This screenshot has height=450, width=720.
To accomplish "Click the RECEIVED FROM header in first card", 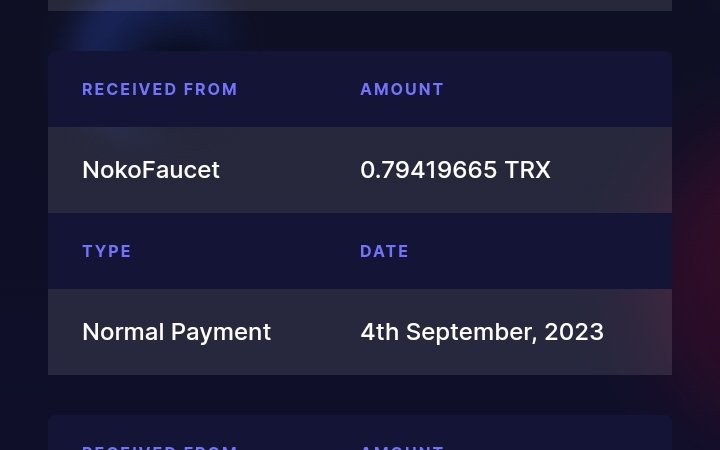I will pyautogui.click(x=160, y=89).
